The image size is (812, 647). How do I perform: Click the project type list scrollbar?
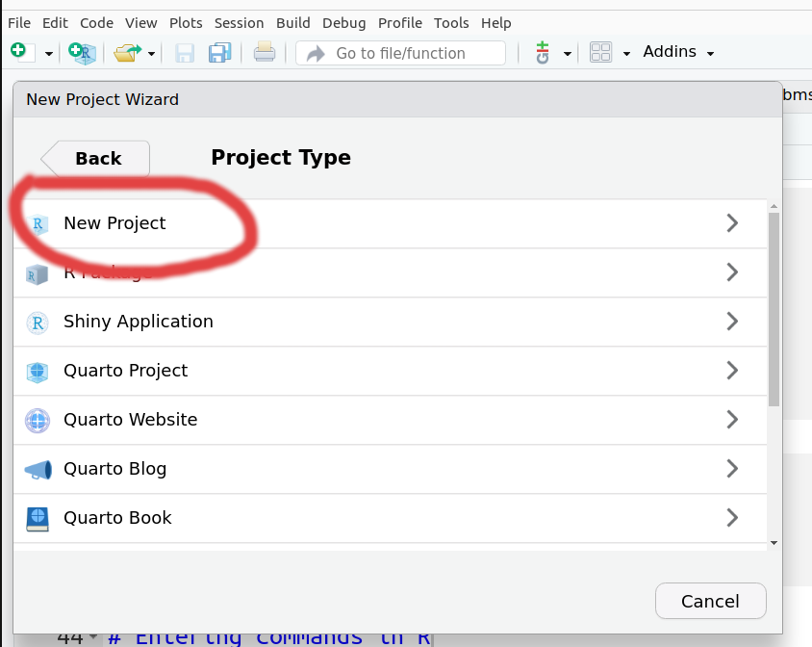tap(774, 308)
